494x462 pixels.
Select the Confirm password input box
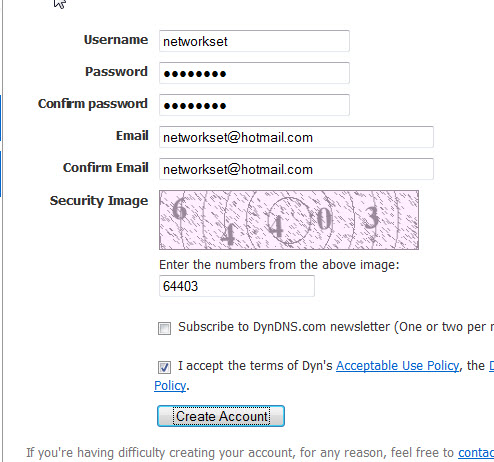(x=254, y=105)
